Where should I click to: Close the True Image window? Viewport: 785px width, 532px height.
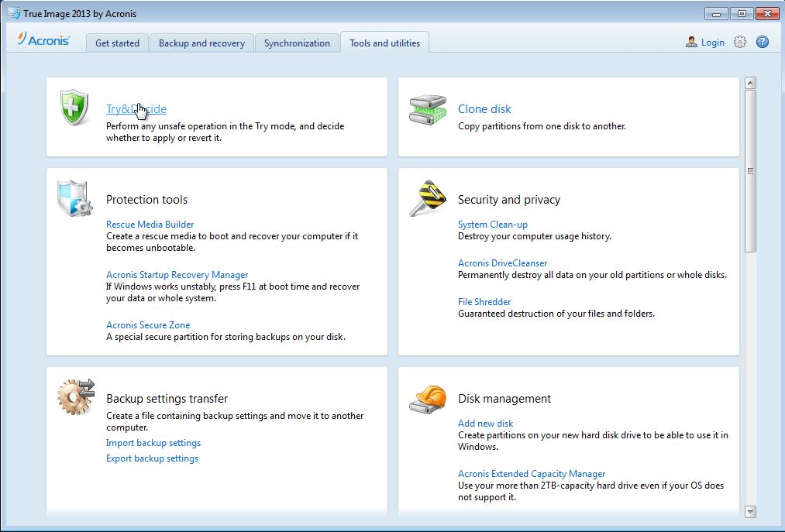click(767, 13)
